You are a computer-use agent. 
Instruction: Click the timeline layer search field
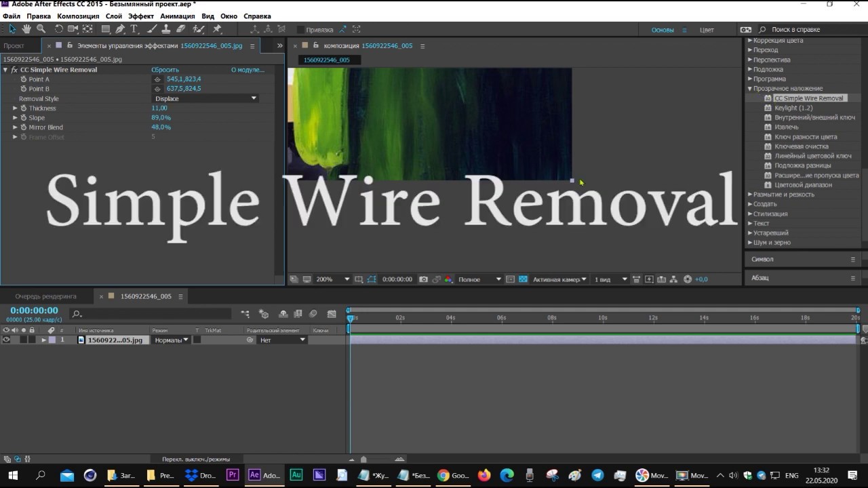click(151, 314)
